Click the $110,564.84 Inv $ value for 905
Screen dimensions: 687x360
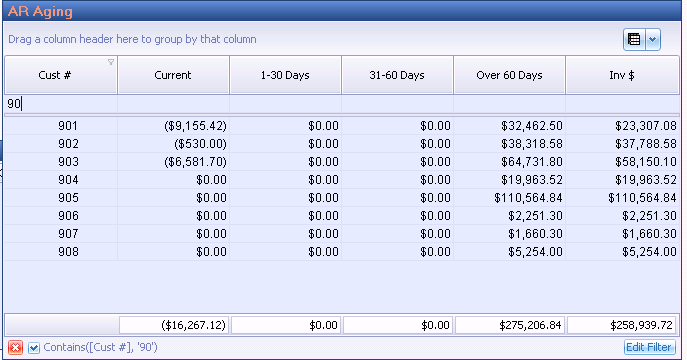tap(642, 198)
